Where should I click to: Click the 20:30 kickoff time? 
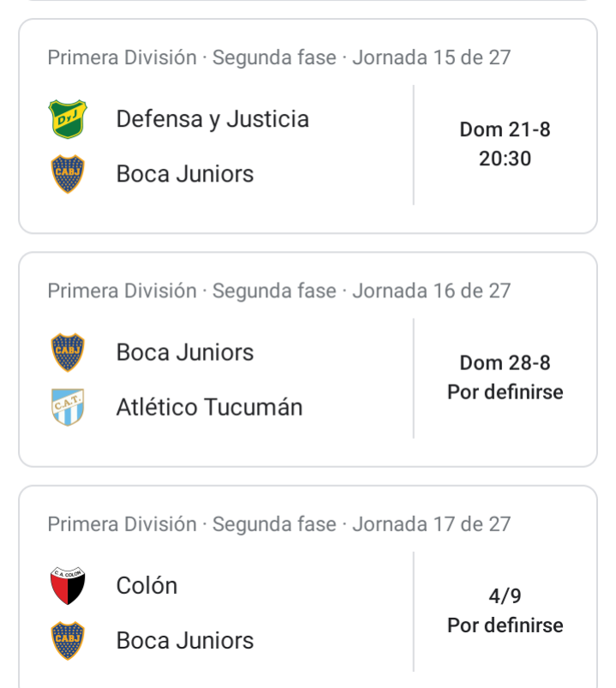505,159
